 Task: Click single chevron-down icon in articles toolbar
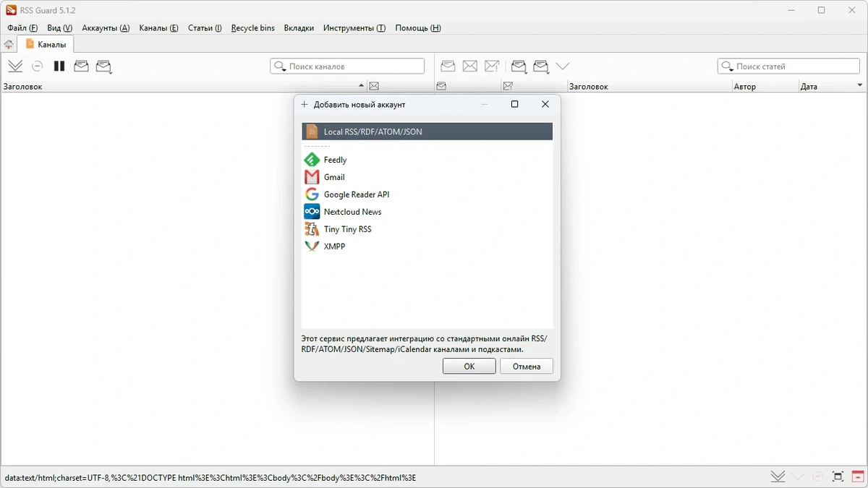point(563,66)
